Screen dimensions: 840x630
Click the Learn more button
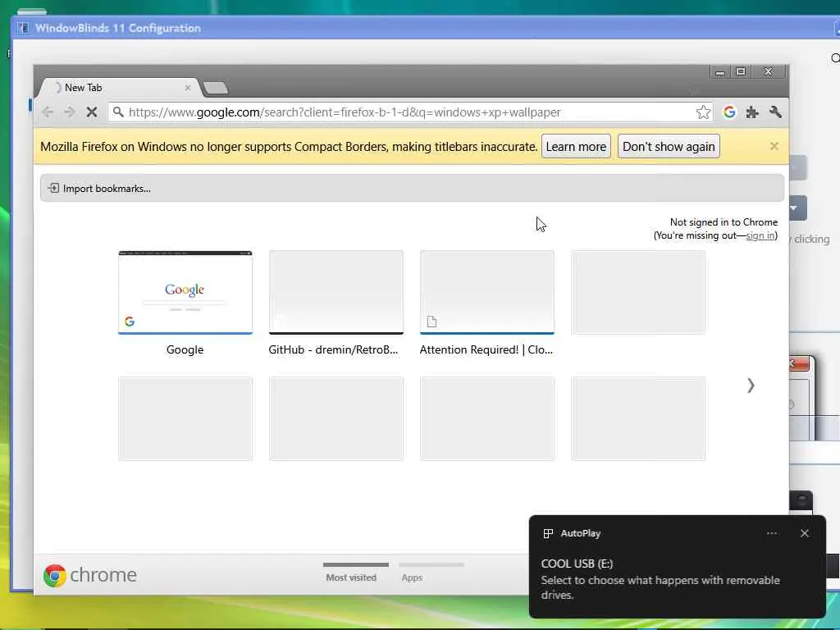coord(576,146)
